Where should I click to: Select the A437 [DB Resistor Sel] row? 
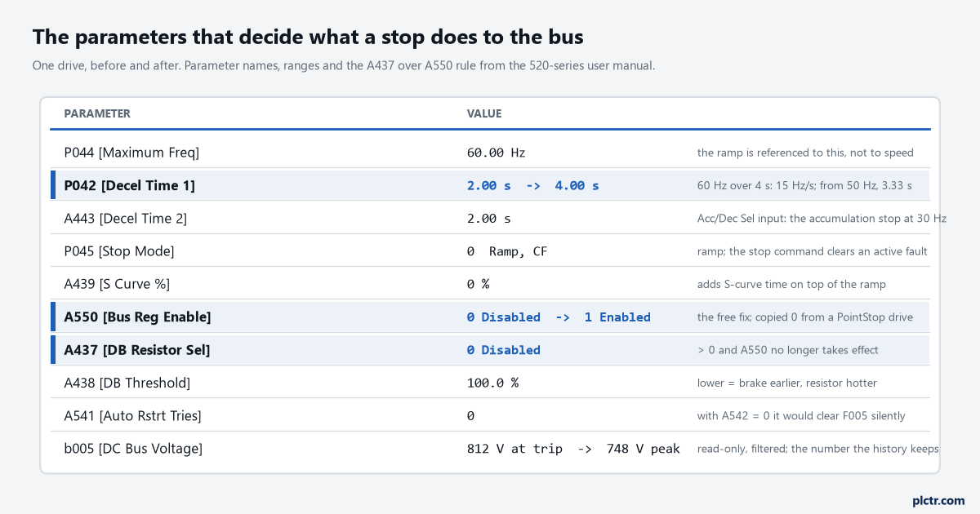[490, 349]
